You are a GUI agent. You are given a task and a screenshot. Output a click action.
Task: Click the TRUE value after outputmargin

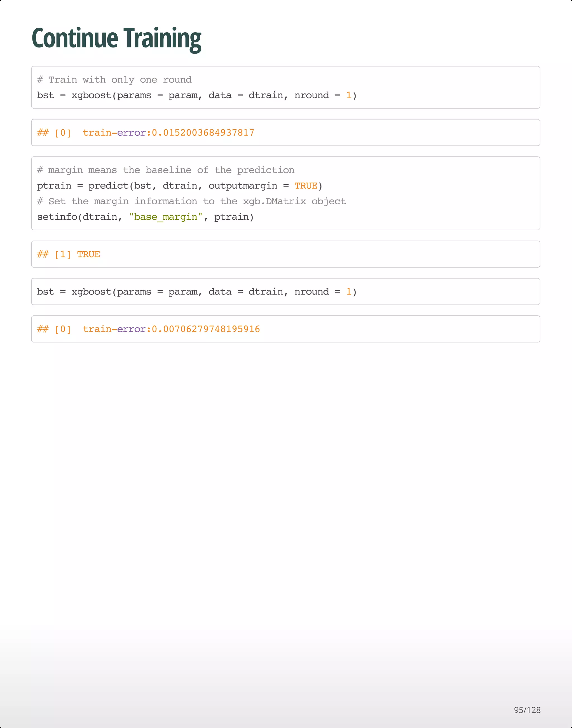click(306, 186)
